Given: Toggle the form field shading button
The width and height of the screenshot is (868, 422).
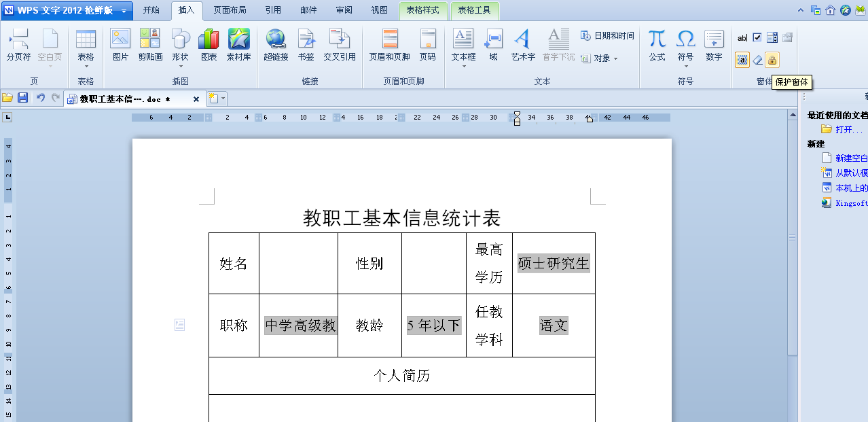Looking at the screenshot, I should [742, 60].
